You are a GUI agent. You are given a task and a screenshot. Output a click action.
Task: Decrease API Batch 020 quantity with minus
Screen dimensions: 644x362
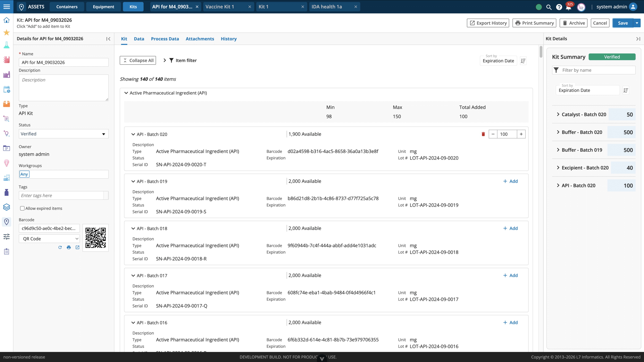pos(493,134)
